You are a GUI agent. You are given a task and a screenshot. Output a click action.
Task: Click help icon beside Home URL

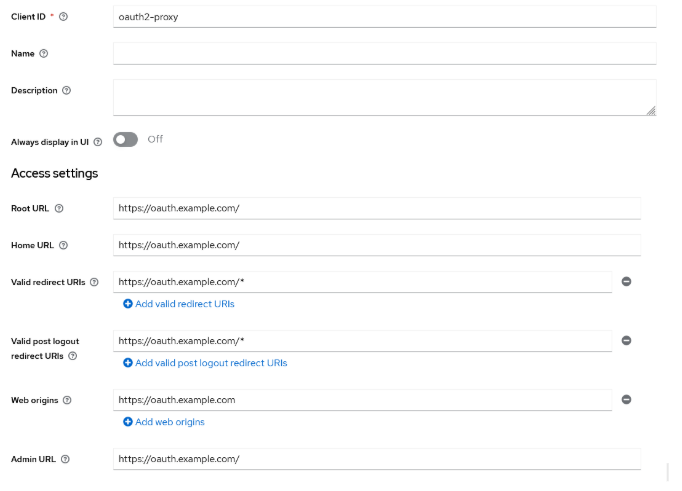[x=63, y=245]
